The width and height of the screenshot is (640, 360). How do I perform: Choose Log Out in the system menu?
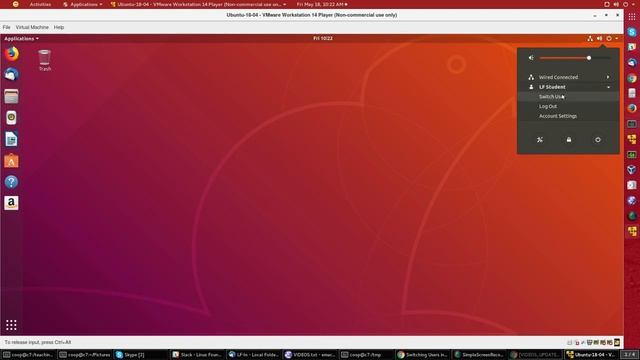568,106
